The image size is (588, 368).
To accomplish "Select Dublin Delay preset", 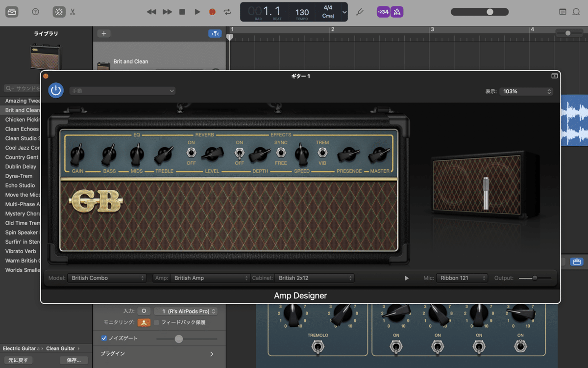I will 21,167.
